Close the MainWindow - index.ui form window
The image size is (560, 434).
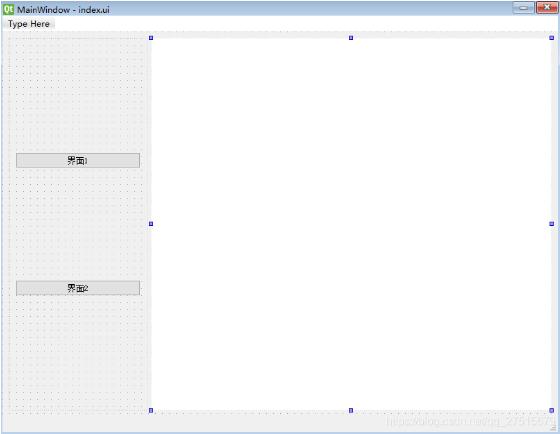click(x=546, y=8)
